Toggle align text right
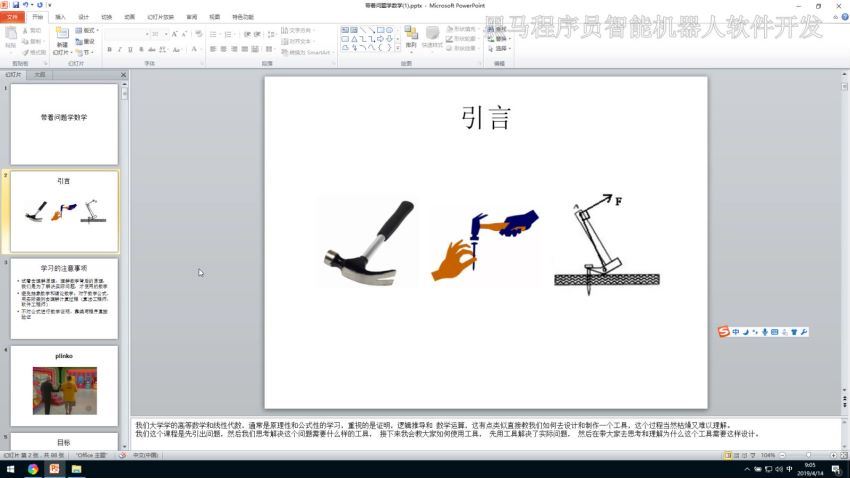 pyautogui.click(x=234, y=49)
